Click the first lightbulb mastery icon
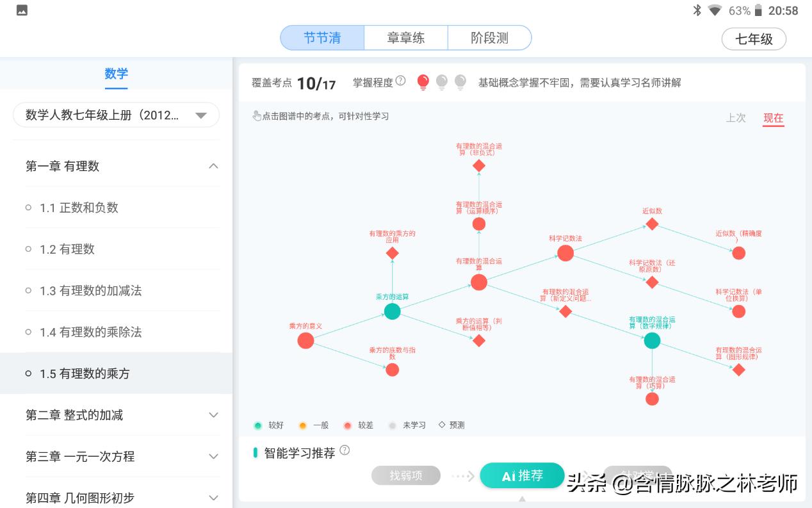Viewport: 812px width, 508px height. 422,82
